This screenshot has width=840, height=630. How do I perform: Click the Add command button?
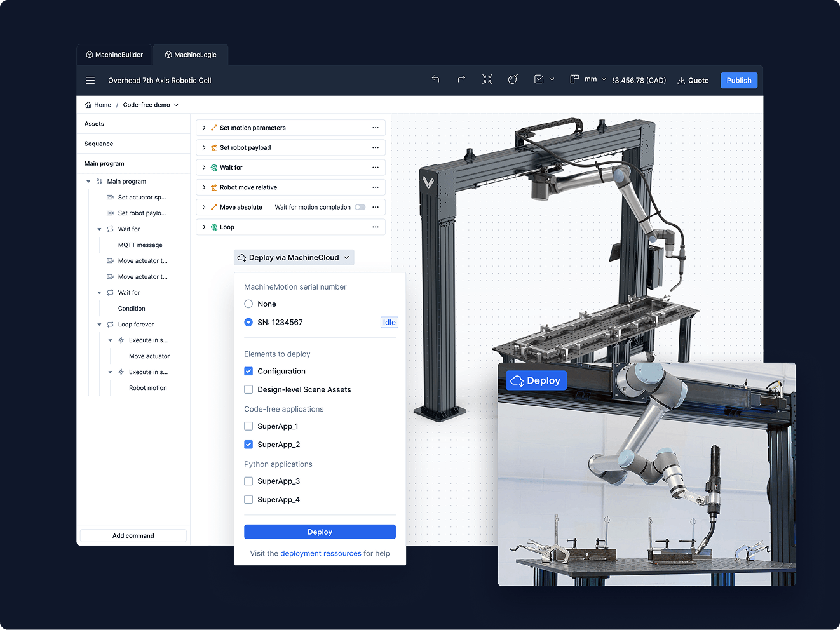[133, 536]
